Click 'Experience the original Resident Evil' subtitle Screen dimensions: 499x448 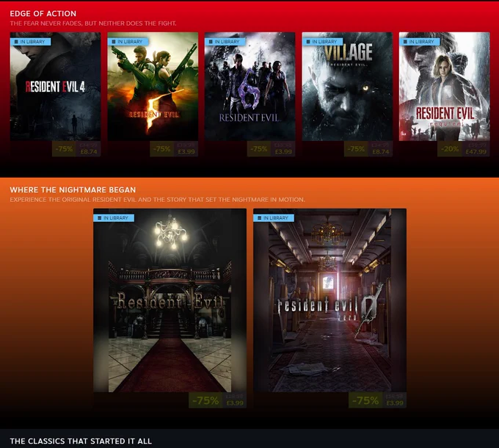point(157,200)
